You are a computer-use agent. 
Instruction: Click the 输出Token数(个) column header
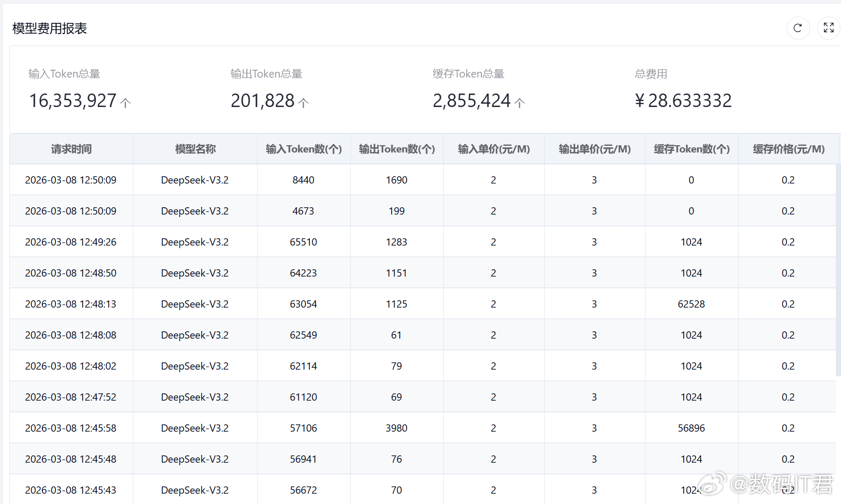point(397,149)
